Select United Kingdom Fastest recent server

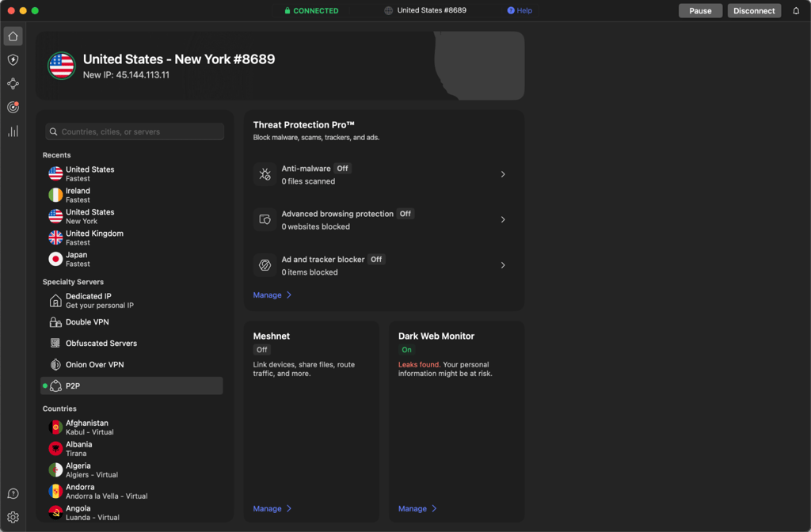[x=132, y=237]
